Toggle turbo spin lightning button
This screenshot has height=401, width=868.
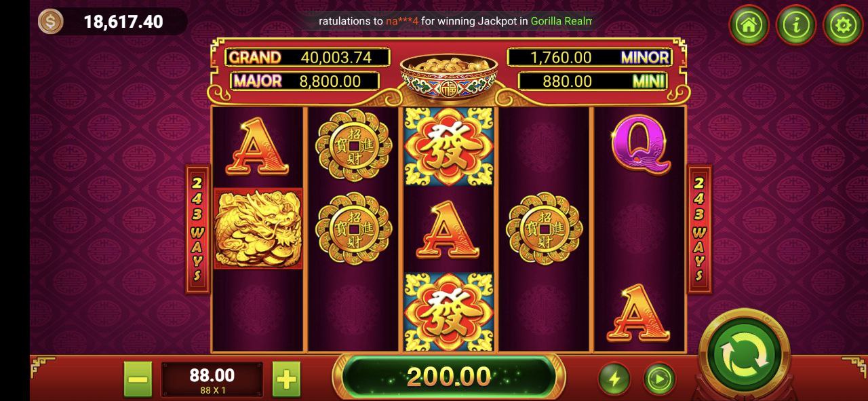[x=614, y=379]
